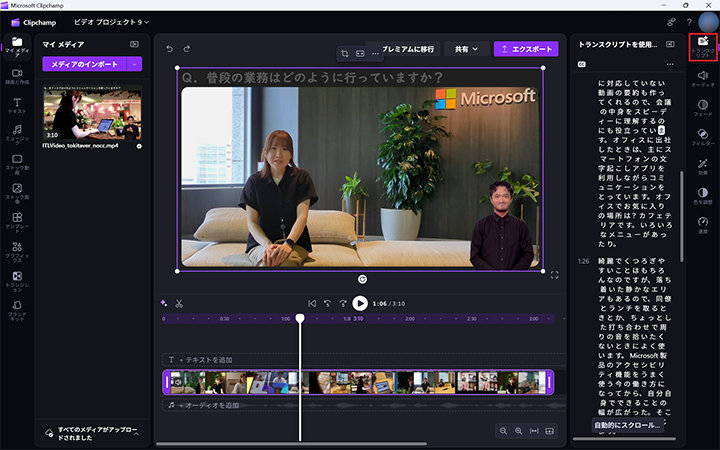Open the ストック動画 library

[17, 164]
